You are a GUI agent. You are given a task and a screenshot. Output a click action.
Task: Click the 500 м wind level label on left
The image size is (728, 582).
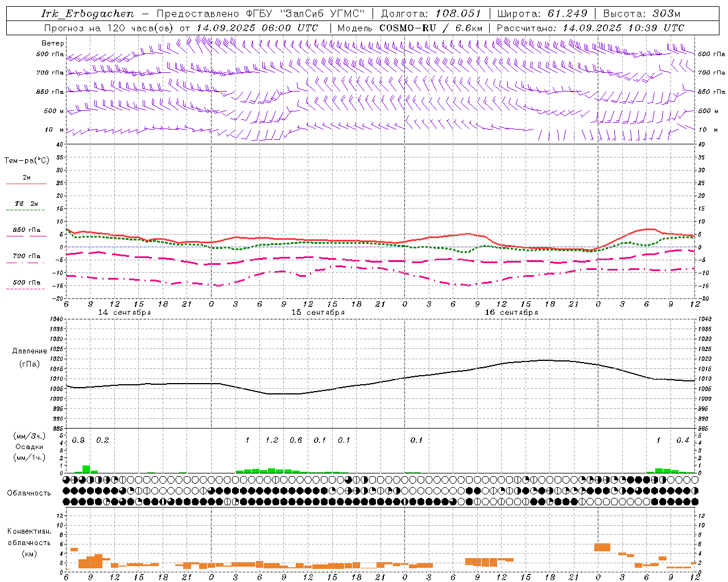point(54,111)
